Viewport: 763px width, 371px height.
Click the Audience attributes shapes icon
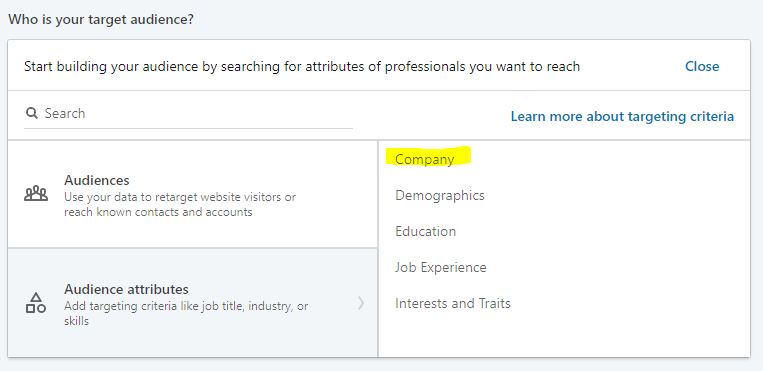[x=36, y=303]
